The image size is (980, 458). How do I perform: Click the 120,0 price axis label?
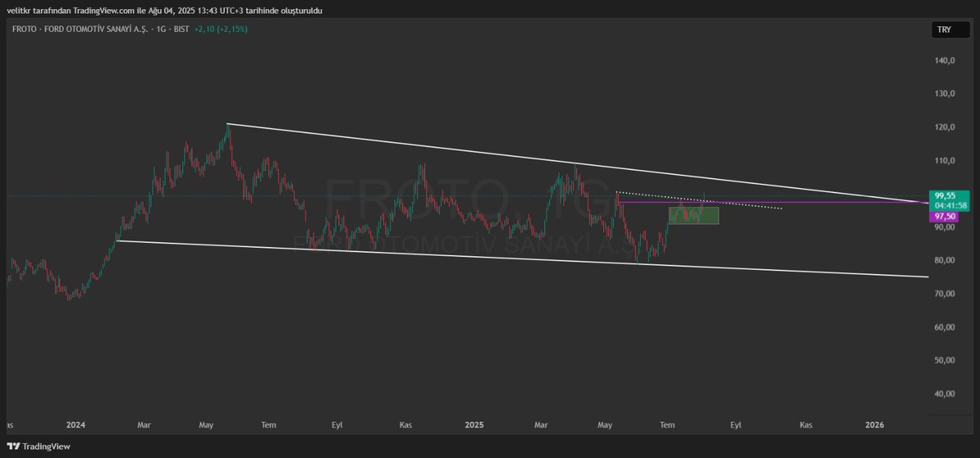pyautogui.click(x=946, y=127)
